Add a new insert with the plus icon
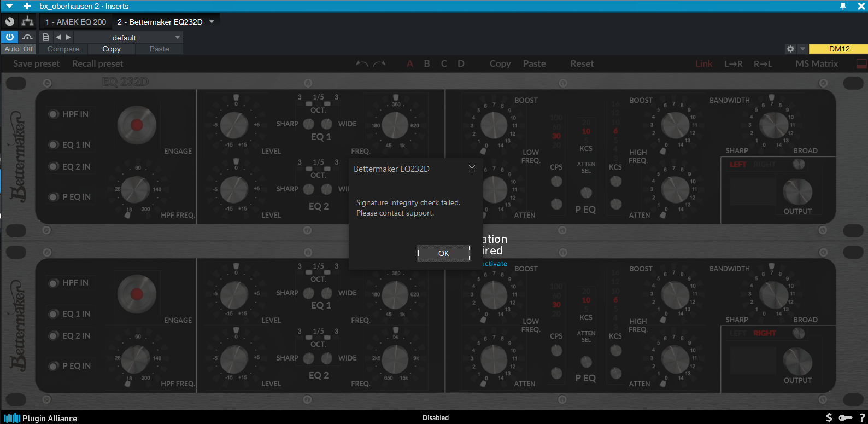This screenshot has width=868, height=424. [27, 6]
